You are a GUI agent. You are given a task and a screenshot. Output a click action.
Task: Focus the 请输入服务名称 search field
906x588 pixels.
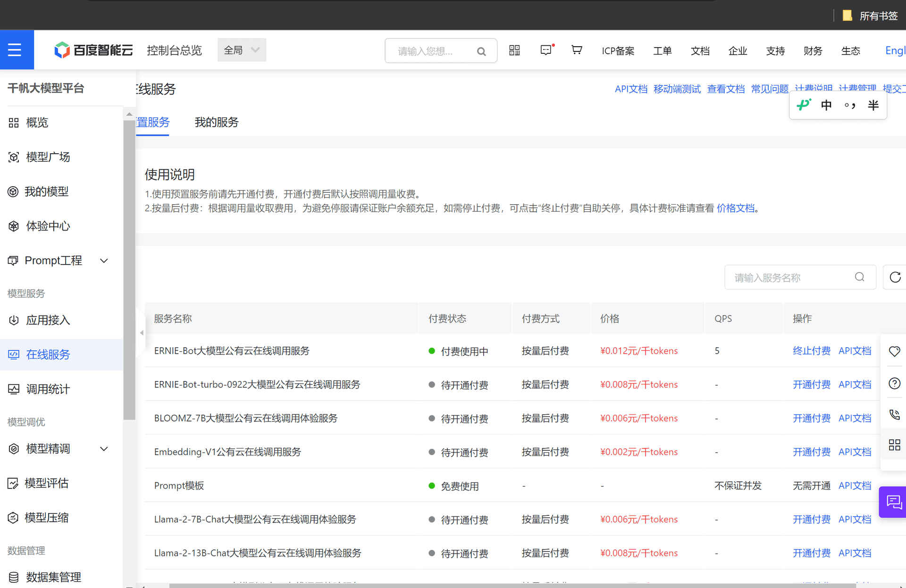click(x=800, y=277)
